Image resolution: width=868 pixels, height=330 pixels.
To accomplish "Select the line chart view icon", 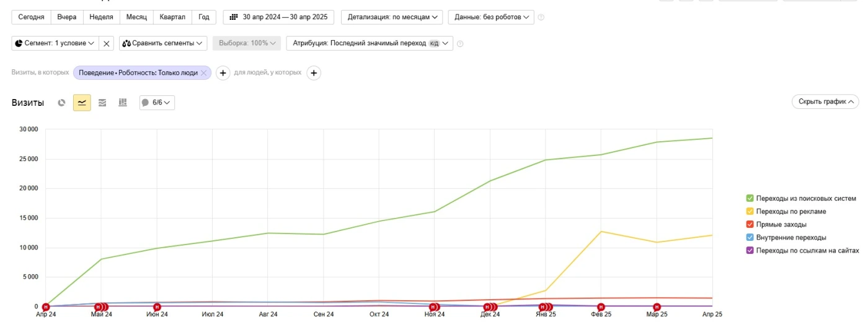I will (82, 103).
